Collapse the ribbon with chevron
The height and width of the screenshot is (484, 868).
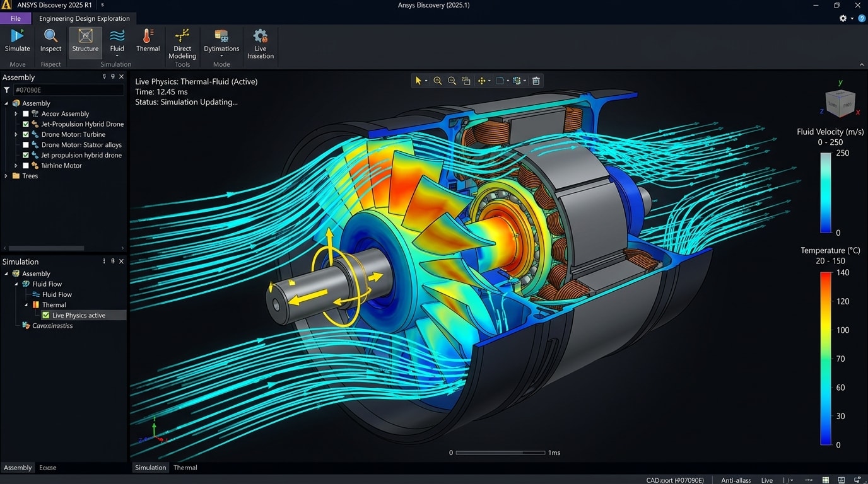coord(862,64)
